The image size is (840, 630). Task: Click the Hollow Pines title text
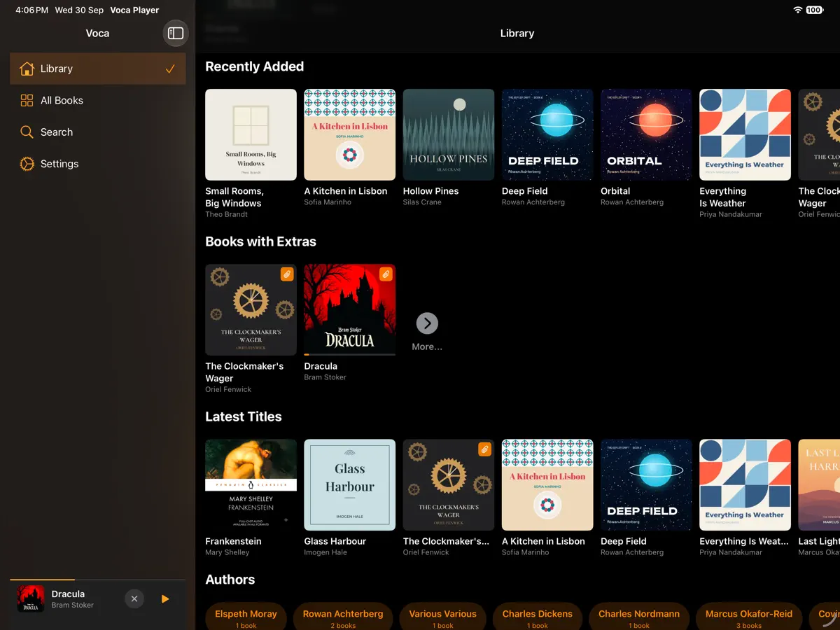(431, 191)
